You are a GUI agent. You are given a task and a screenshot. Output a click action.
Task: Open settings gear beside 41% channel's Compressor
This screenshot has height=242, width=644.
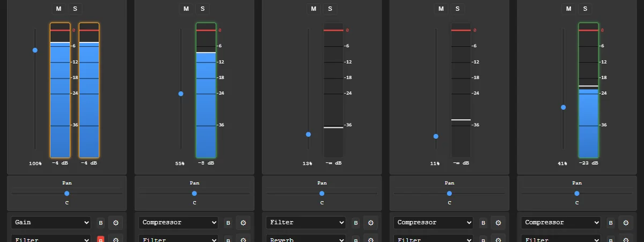click(x=626, y=223)
